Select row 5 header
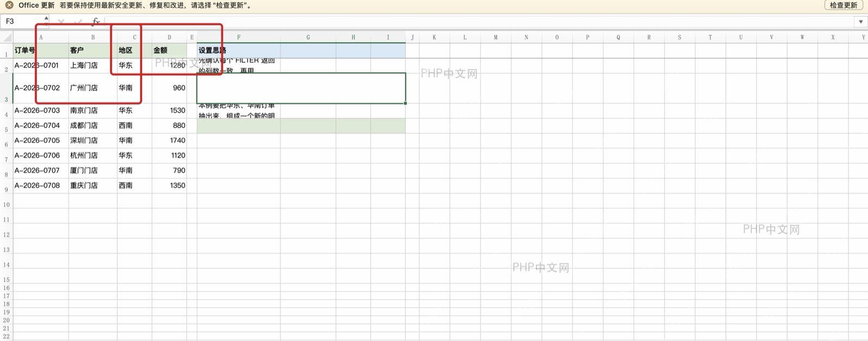Screen dimensions: 868x341 pyautogui.click(x=7, y=126)
